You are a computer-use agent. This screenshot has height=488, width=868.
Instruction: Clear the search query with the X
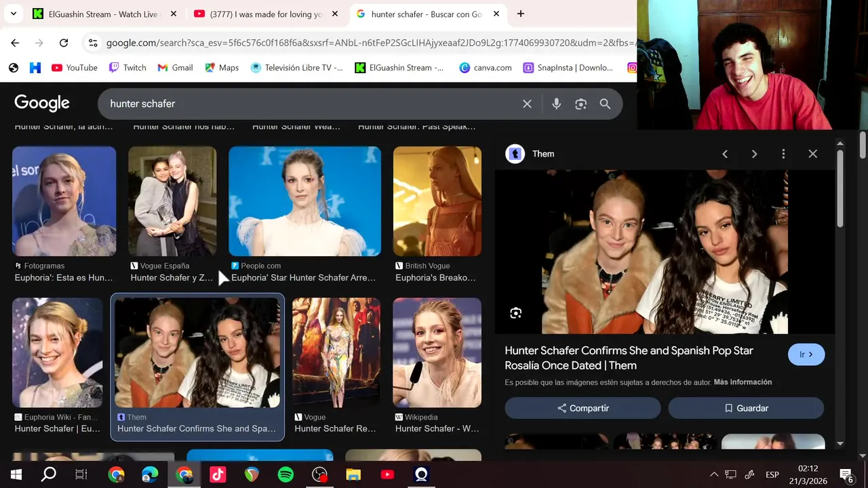tap(527, 104)
